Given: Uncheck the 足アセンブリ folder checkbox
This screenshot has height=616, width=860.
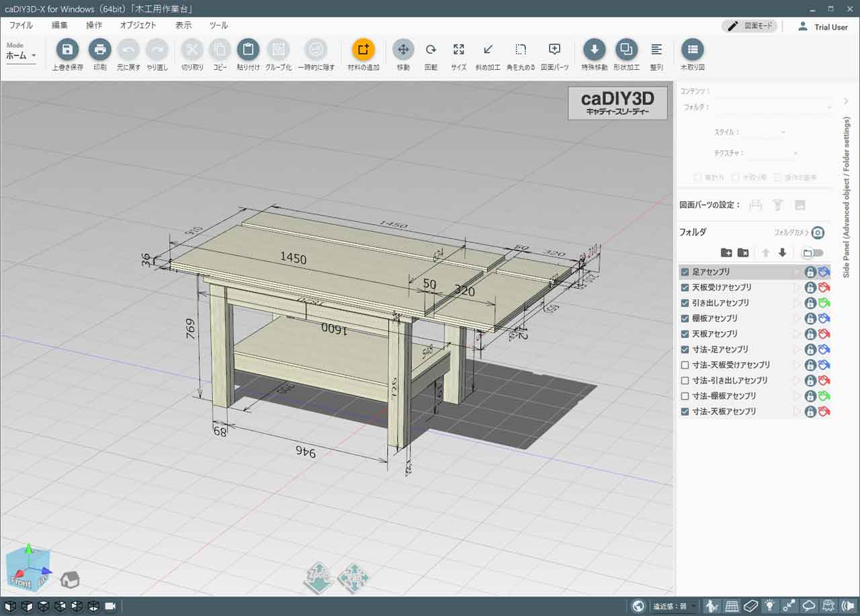Looking at the screenshot, I should pyautogui.click(x=685, y=272).
